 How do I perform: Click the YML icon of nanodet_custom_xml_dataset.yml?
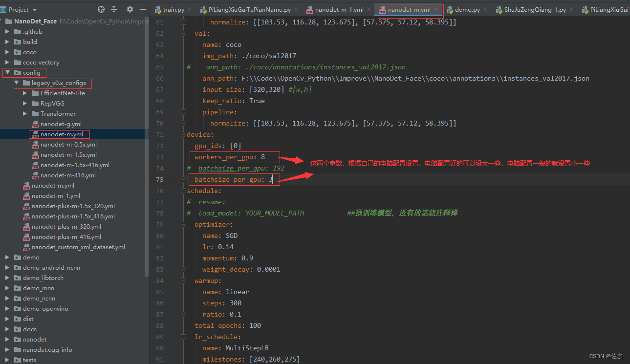pyautogui.click(x=26, y=247)
